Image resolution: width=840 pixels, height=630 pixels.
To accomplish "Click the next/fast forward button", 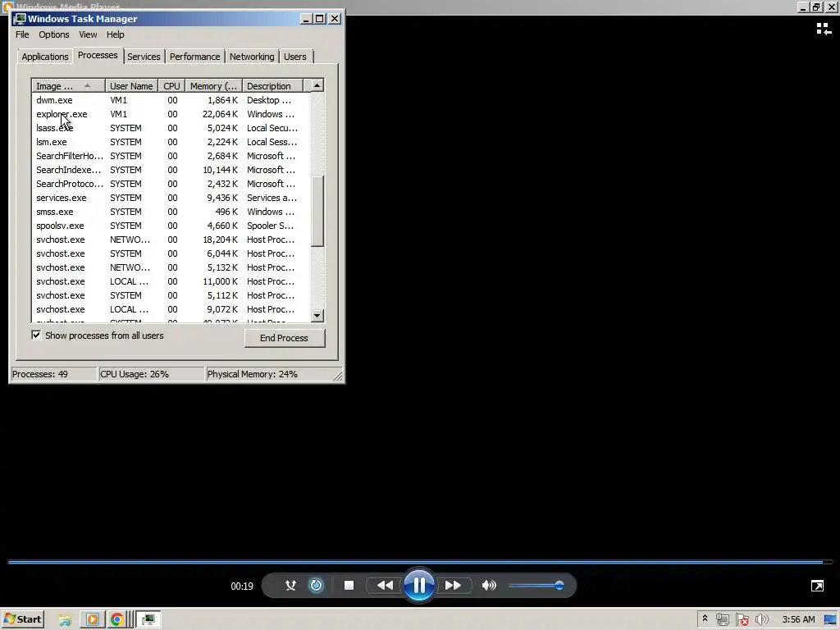I will [453, 585].
